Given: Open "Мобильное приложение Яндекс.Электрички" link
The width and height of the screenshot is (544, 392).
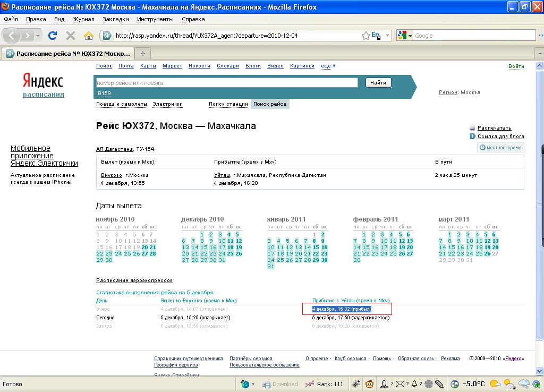Looking at the screenshot, I should tap(44, 156).
